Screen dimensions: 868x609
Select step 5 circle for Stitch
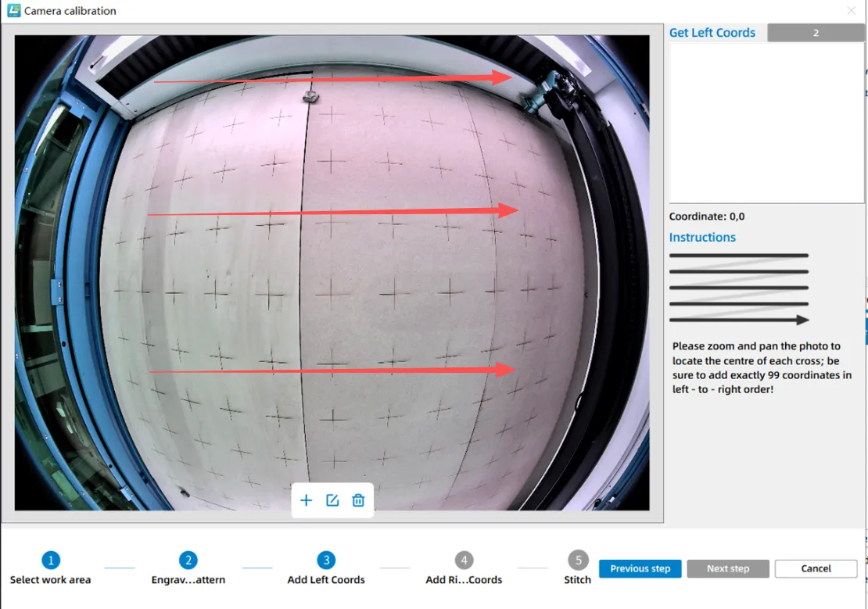(x=578, y=560)
